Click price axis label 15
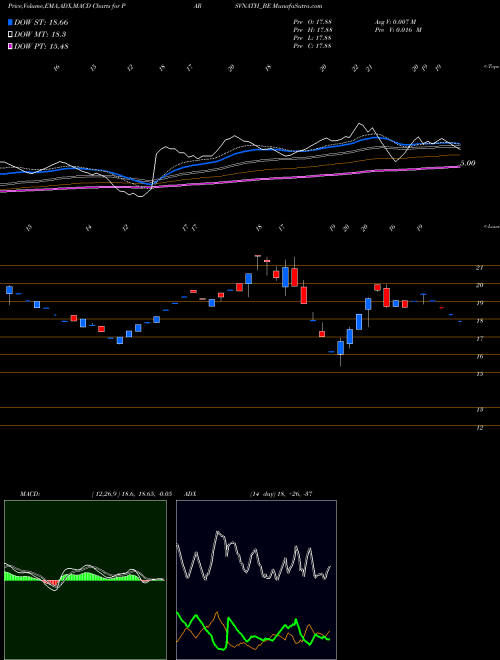 pyautogui.click(x=479, y=374)
